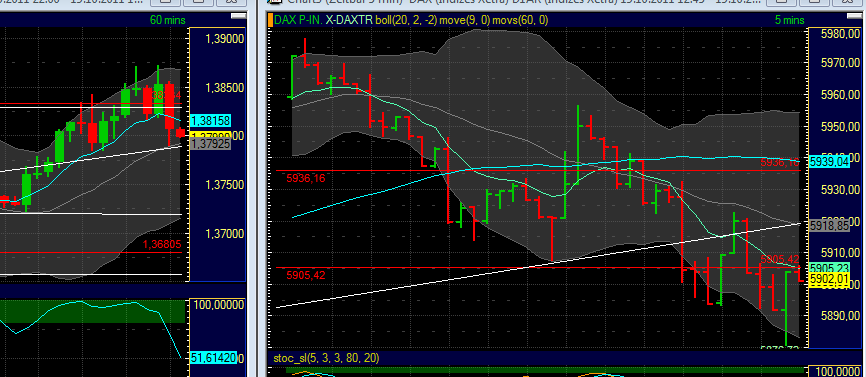Select the cyan 51,61420 stochastic value tag
Screen dimensions: 866x377
213,359
